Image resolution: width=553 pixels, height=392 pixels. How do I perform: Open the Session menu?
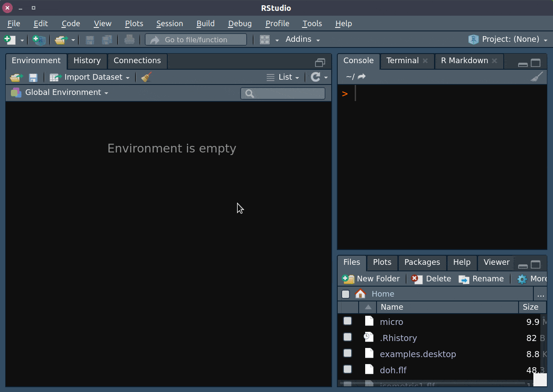pyautogui.click(x=170, y=24)
